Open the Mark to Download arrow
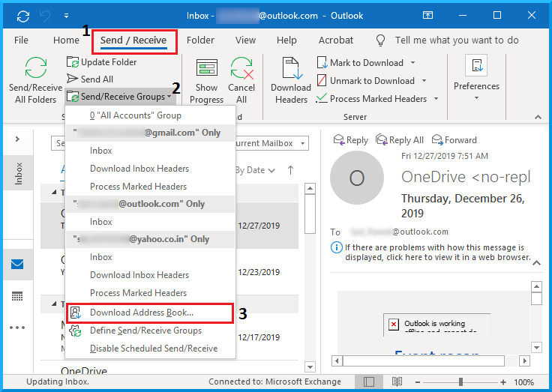The image size is (552, 392). point(413,63)
